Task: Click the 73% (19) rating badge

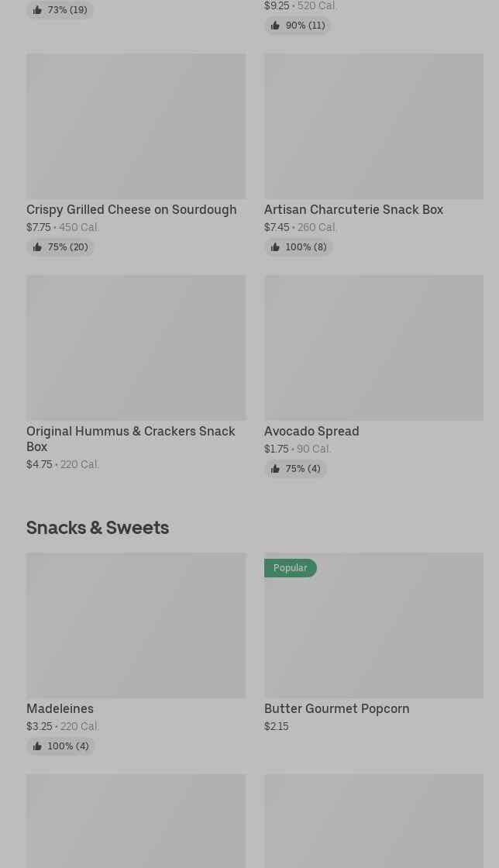Action: pos(60,10)
